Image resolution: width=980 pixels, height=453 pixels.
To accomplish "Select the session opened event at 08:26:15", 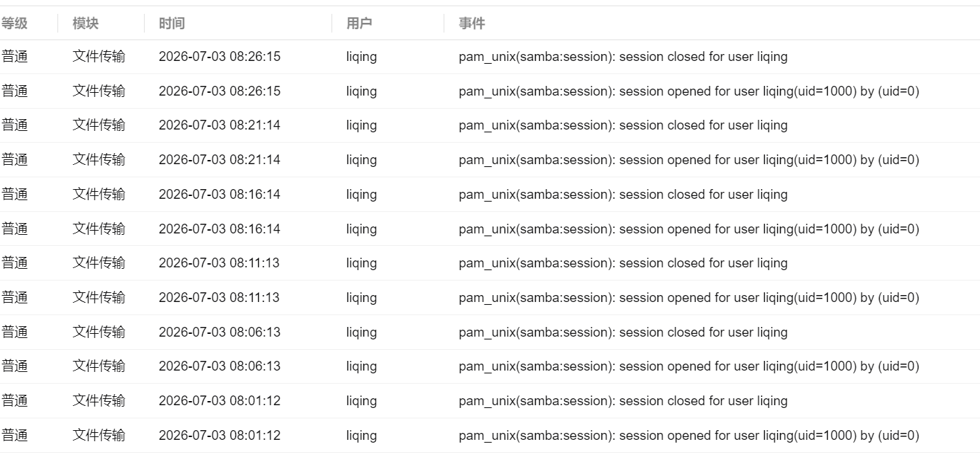I will point(490,91).
